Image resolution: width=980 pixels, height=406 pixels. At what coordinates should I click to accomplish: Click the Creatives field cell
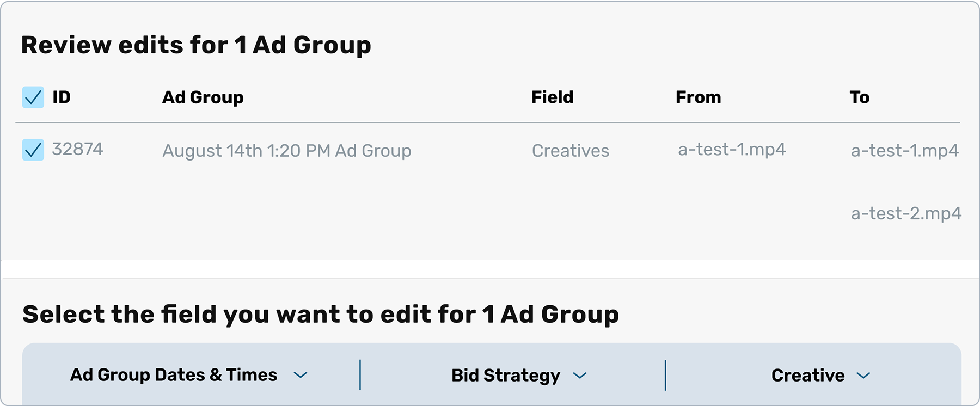pos(570,151)
